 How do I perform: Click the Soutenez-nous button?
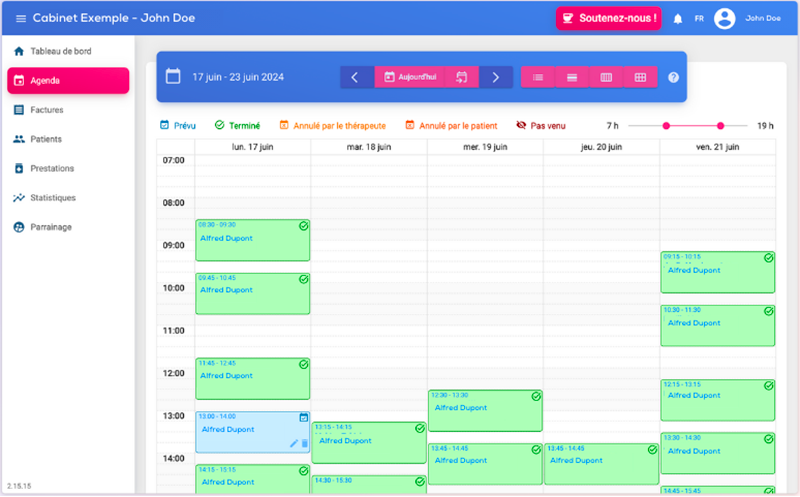coord(609,18)
